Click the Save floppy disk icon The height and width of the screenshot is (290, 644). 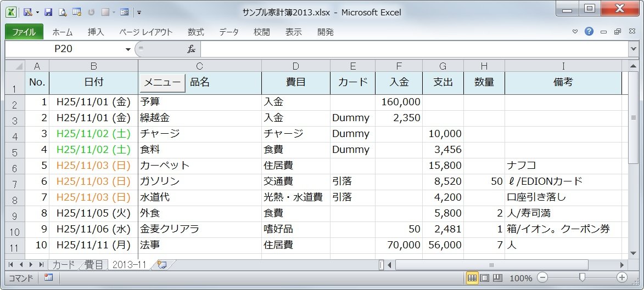[x=48, y=12]
